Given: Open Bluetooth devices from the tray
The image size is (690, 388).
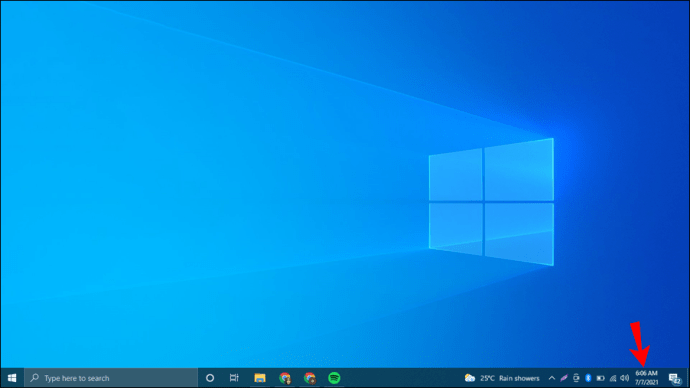Looking at the screenshot, I should tap(588, 378).
